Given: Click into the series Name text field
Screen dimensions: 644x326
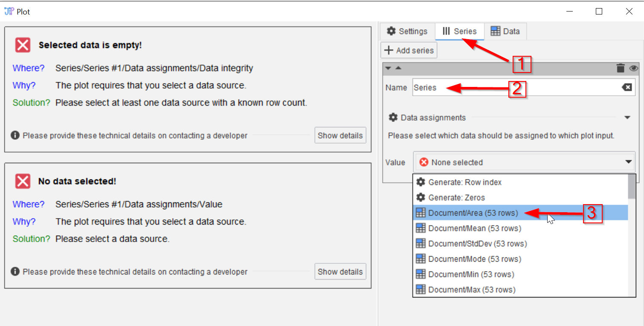Looking at the screenshot, I should (x=512, y=87).
